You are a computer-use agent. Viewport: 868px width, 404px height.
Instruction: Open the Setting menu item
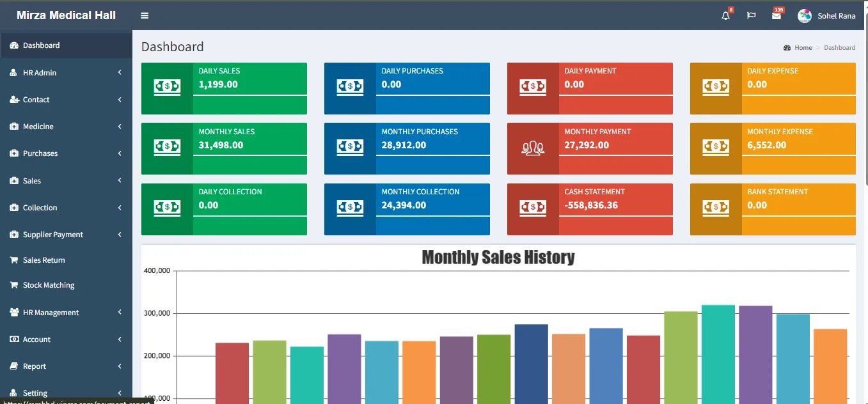tap(66, 393)
